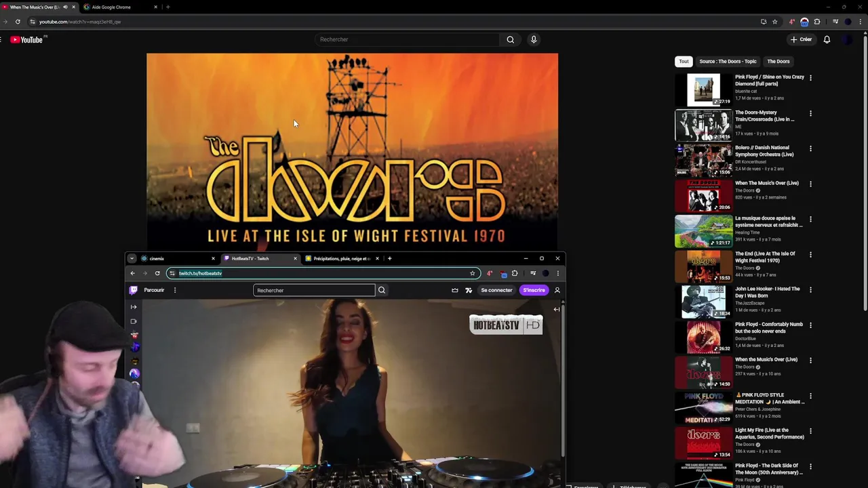Open options for When The Music's Over (Live)
Screen dimensions: 868x488
(x=810, y=184)
